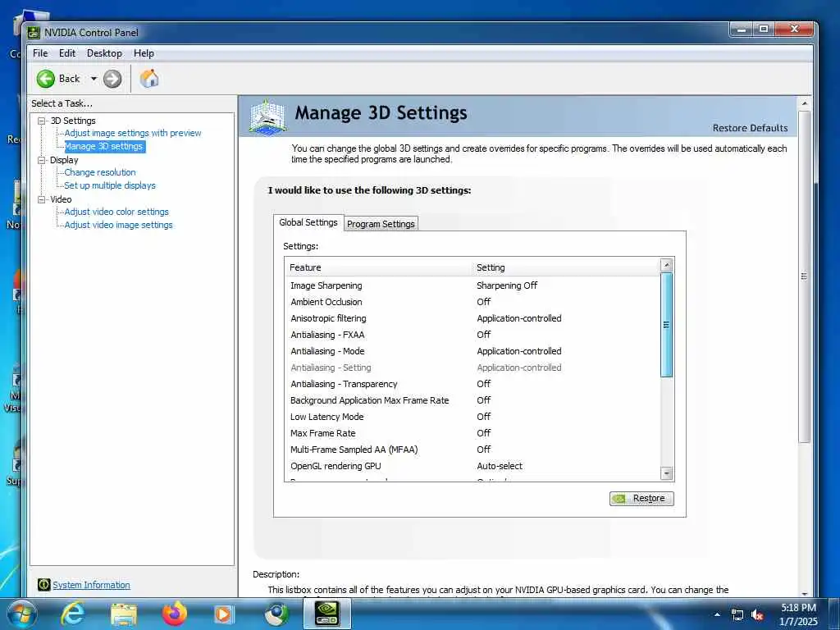Open Windows Explorer folder on taskbar
840x630 pixels.
point(124,614)
